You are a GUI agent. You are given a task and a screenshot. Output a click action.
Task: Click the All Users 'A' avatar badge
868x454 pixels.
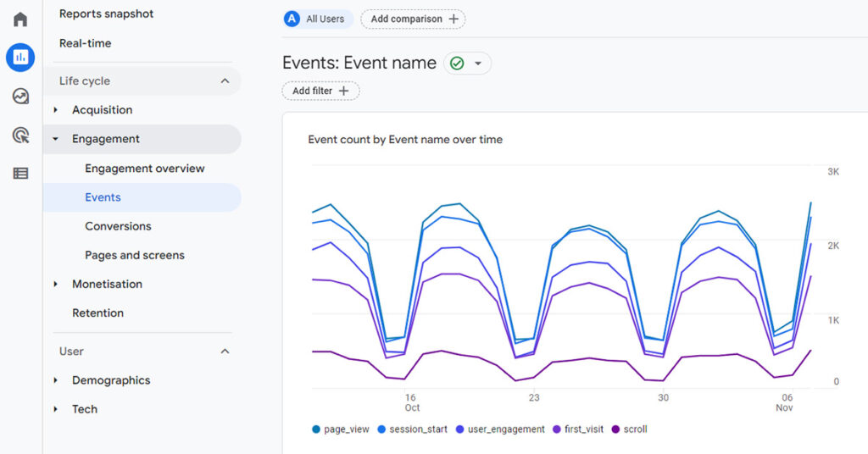292,19
